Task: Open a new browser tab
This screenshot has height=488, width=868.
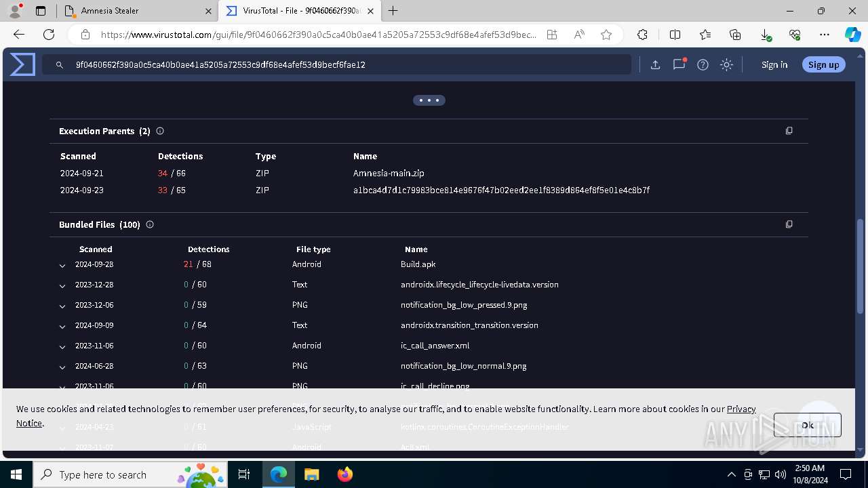Action: (393, 11)
